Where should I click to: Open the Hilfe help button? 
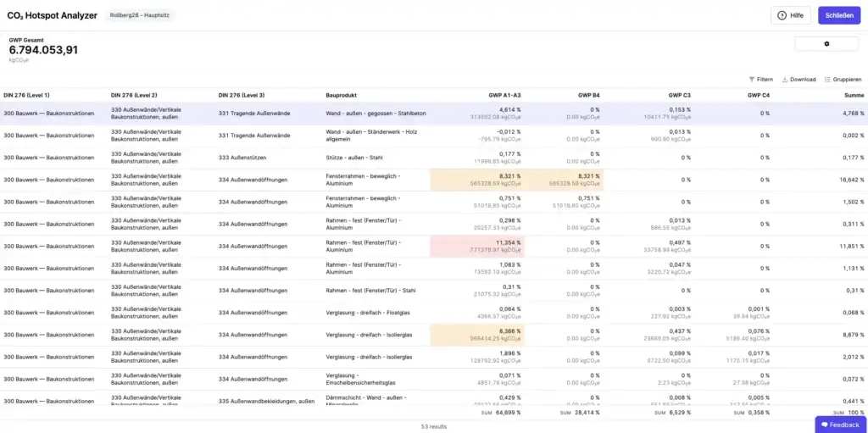(791, 15)
